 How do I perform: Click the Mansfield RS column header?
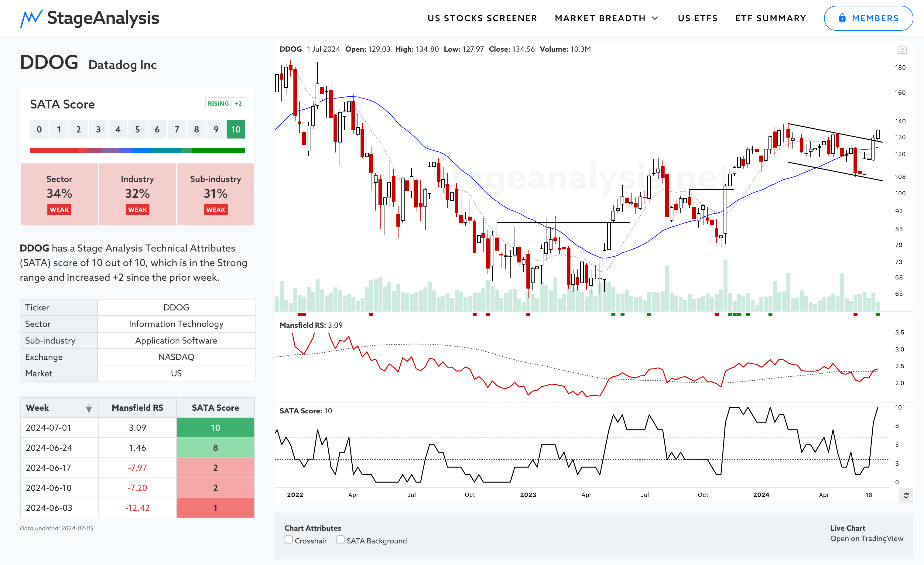[x=137, y=408]
